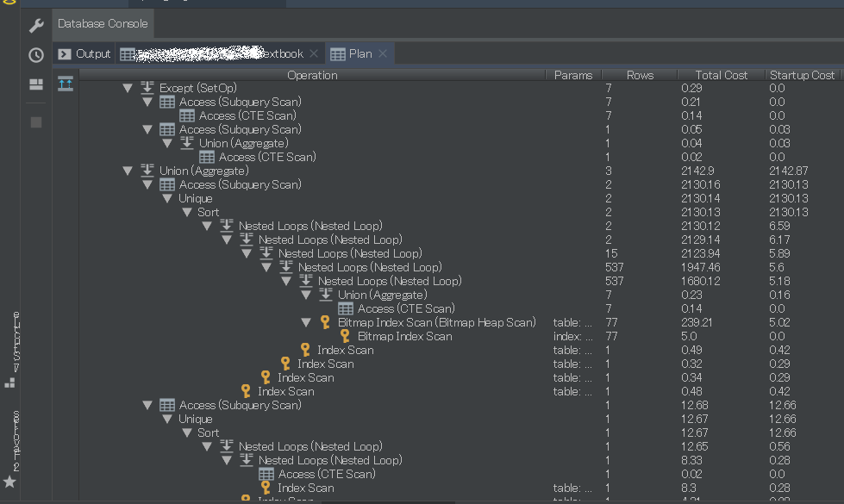844x504 pixels.
Task: Click the Startup Cost value 2142.87
Action: coord(789,171)
